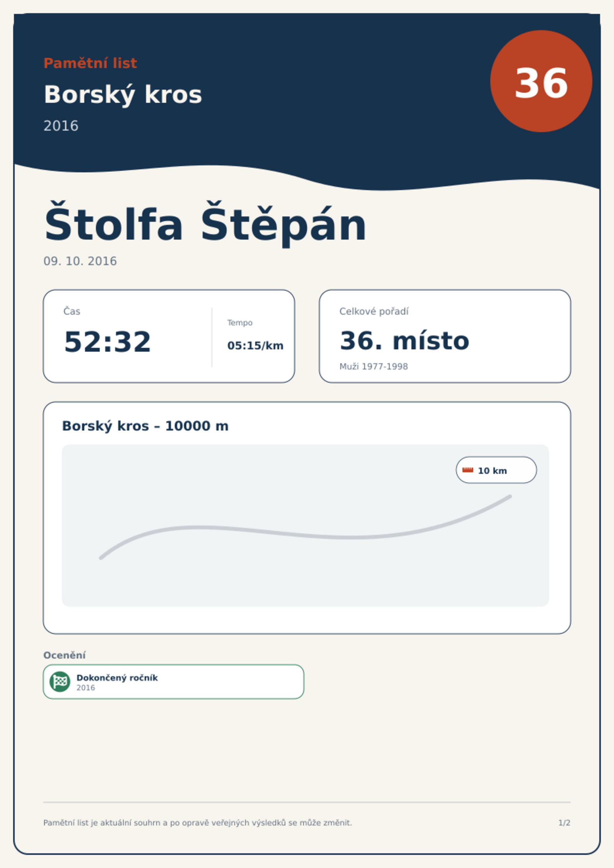The image size is (614, 868).
Task: Click the Borský kros – 10000 m heading
Action: pos(145,426)
